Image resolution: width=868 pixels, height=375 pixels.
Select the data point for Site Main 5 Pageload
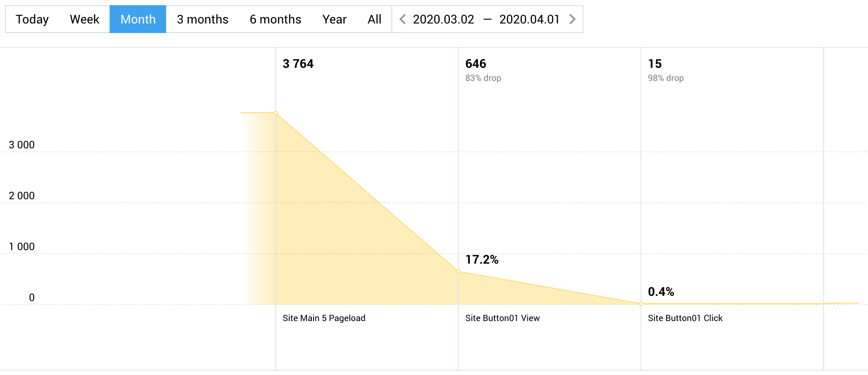coord(276,113)
